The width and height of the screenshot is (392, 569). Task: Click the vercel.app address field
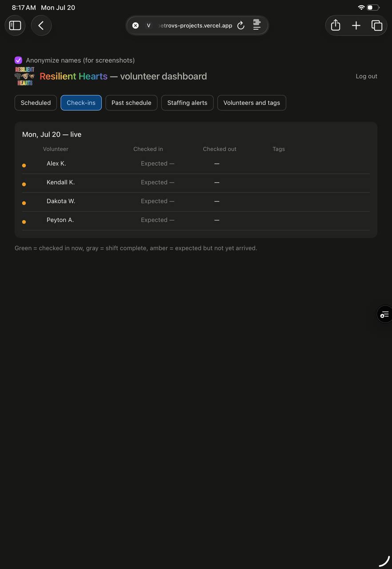[x=197, y=25]
